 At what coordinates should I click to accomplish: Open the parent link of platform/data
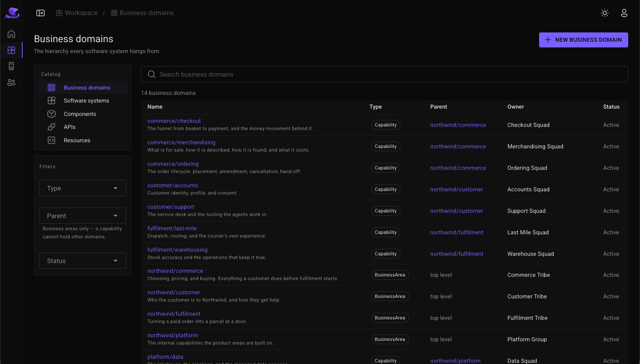coord(455,361)
